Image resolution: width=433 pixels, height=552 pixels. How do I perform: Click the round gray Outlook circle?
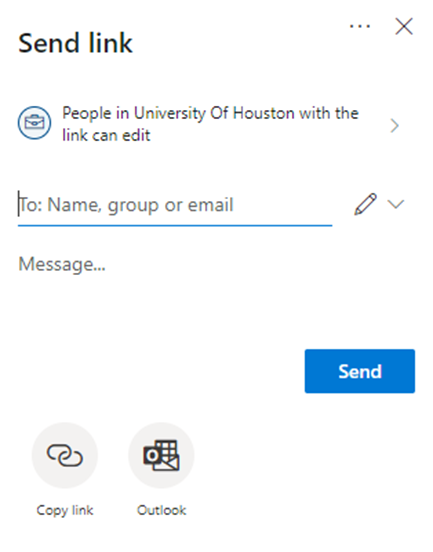tap(162, 455)
